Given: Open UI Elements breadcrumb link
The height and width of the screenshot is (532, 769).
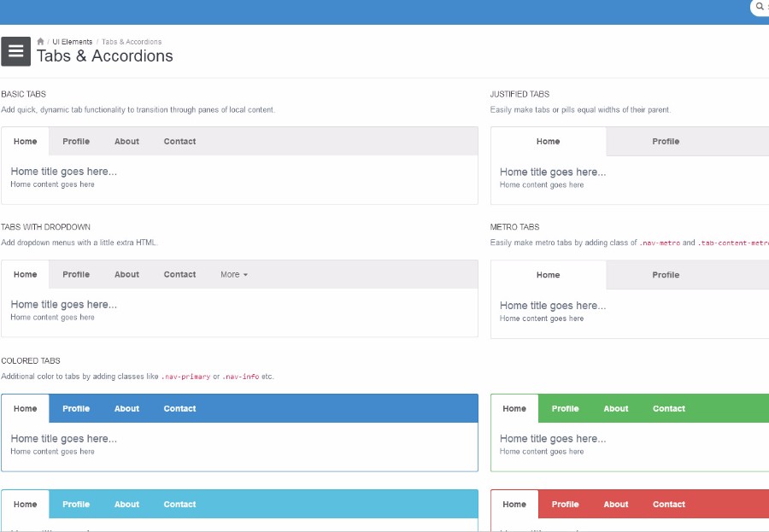Looking at the screenshot, I should 72,42.
